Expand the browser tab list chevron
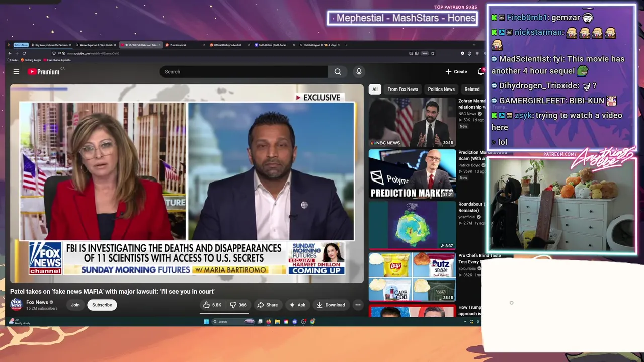This screenshot has width=644, height=362. click(x=474, y=45)
